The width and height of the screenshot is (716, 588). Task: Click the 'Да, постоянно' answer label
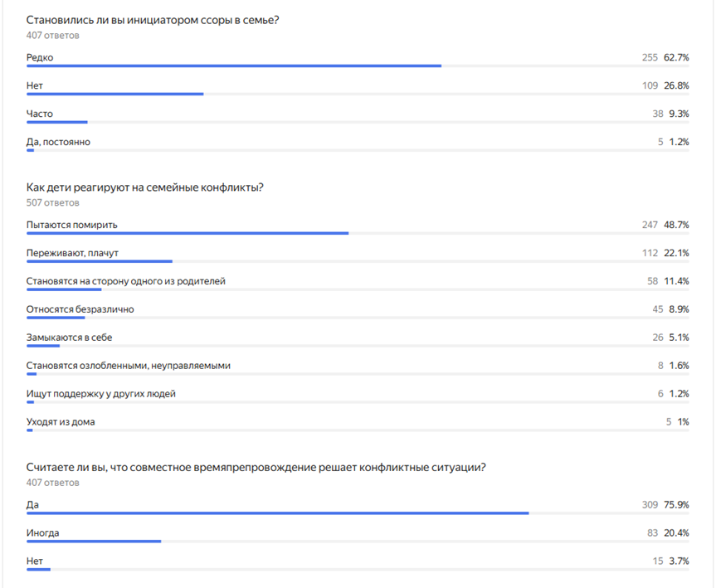pos(58,142)
